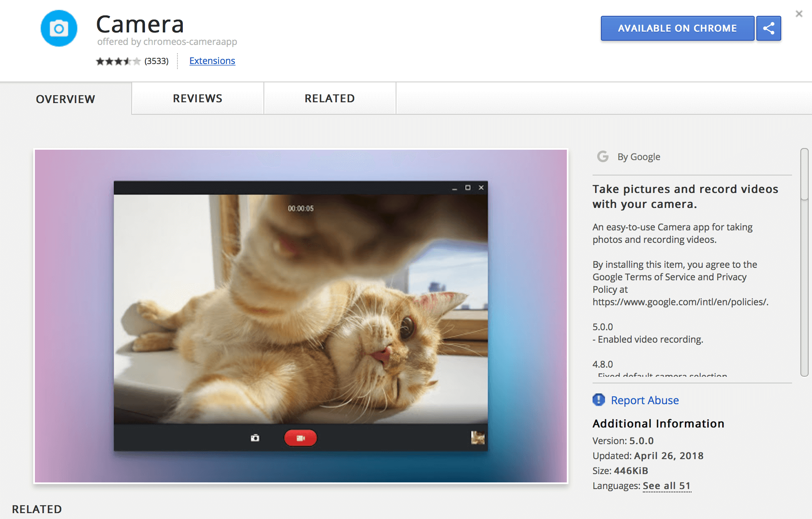
Task: Click the cat screenshot preview image
Action: [x=301, y=316]
